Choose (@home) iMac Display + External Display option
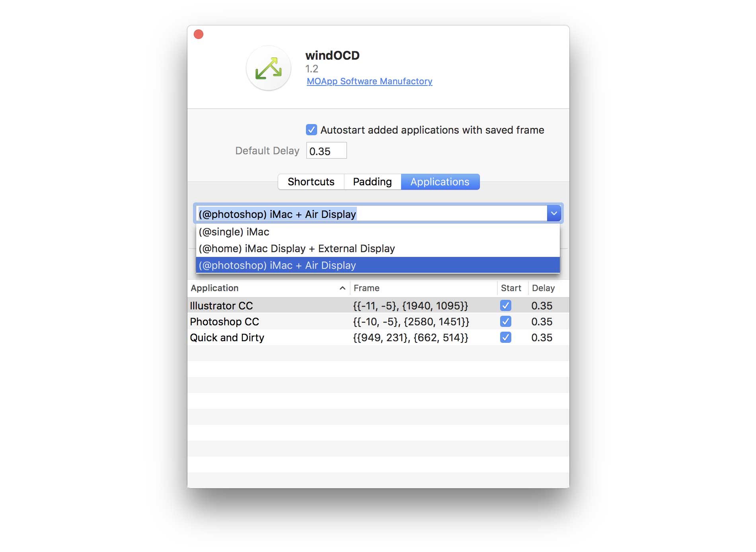The image size is (756, 552). (378, 249)
